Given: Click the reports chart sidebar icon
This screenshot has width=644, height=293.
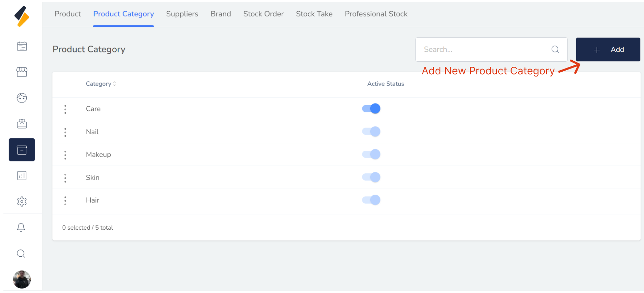Looking at the screenshot, I should (x=22, y=176).
